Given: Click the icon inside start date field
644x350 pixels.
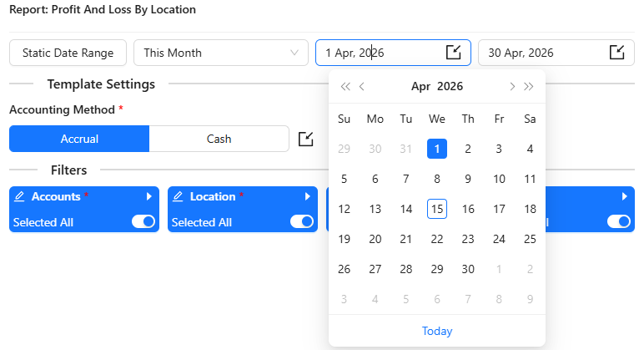Looking at the screenshot, I should tap(453, 53).
